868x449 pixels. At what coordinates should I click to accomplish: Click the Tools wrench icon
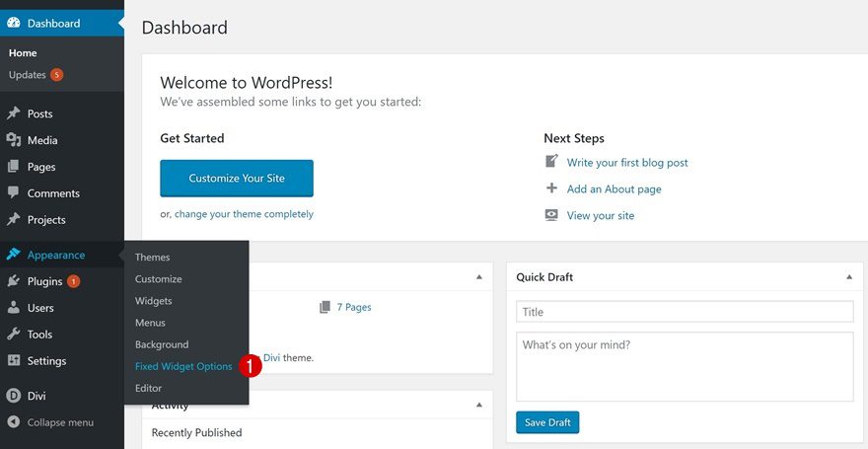click(x=14, y=335)
